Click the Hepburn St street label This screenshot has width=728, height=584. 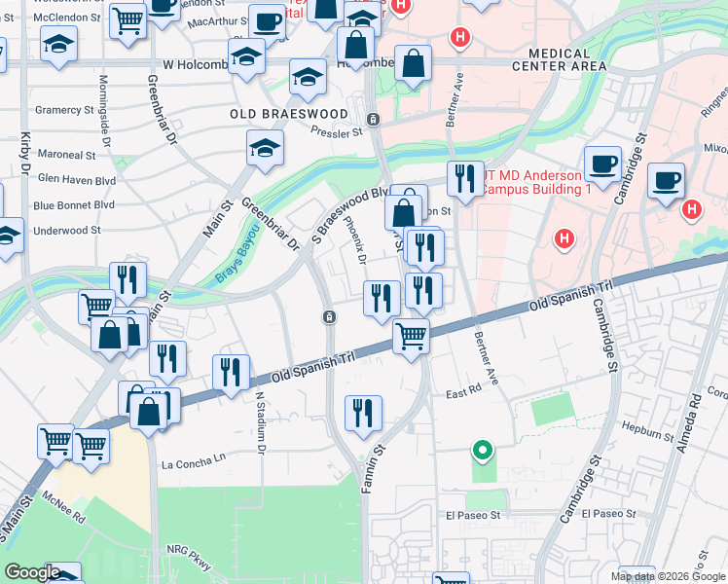(x=647, y=432)
